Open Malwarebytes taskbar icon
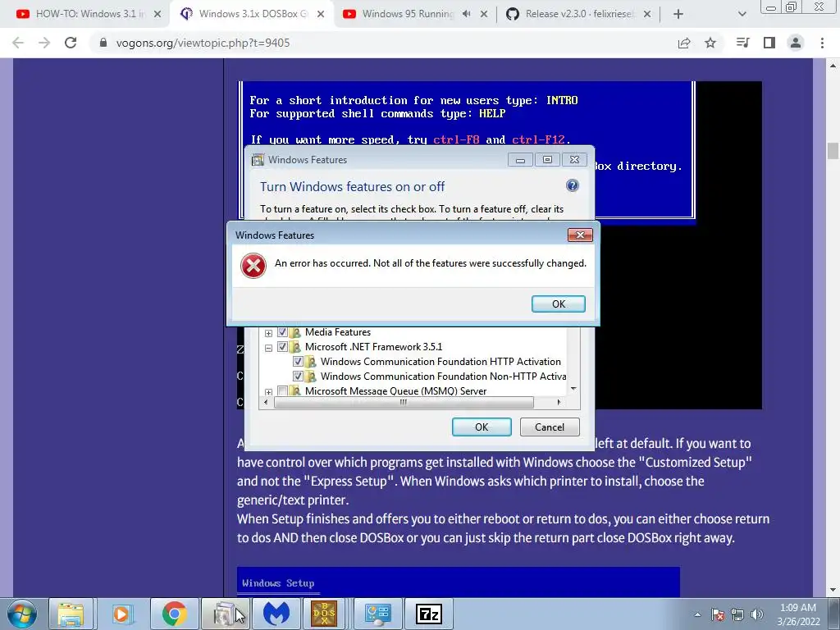840x630 pixels. point(276,614)
